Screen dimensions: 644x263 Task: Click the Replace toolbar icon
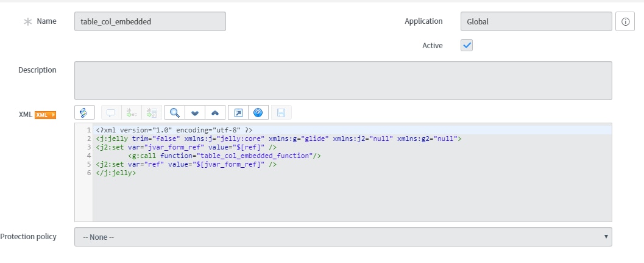pyautogui.click(x=130, y=112)
